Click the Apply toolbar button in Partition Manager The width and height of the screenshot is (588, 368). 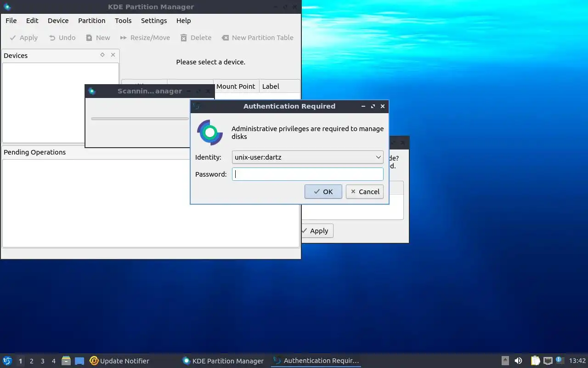point(24,38)
